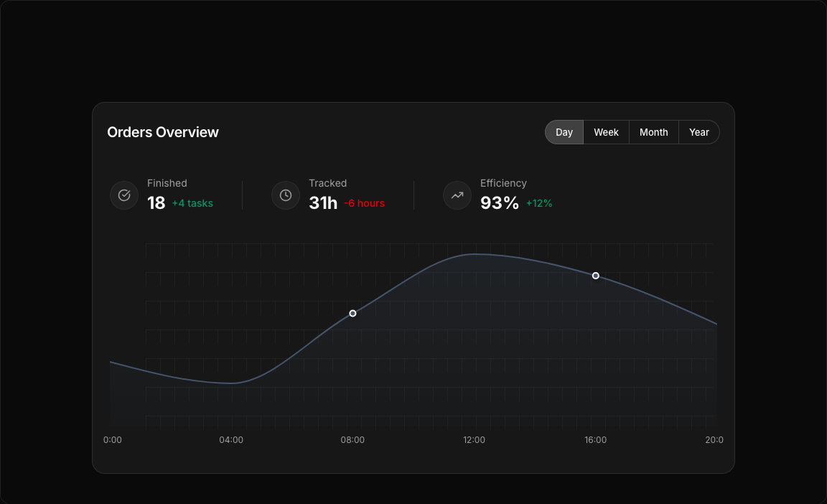Select the Day time range

[x=564, y=132]
